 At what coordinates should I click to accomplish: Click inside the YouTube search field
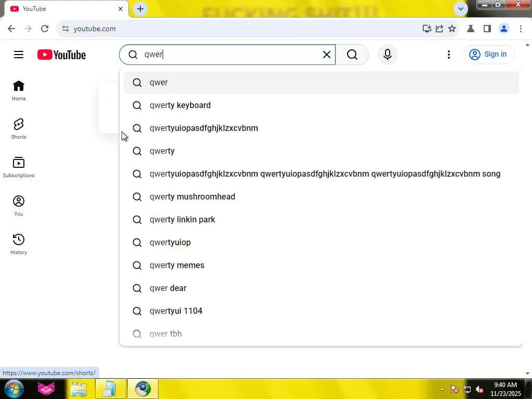click(228, 55)
